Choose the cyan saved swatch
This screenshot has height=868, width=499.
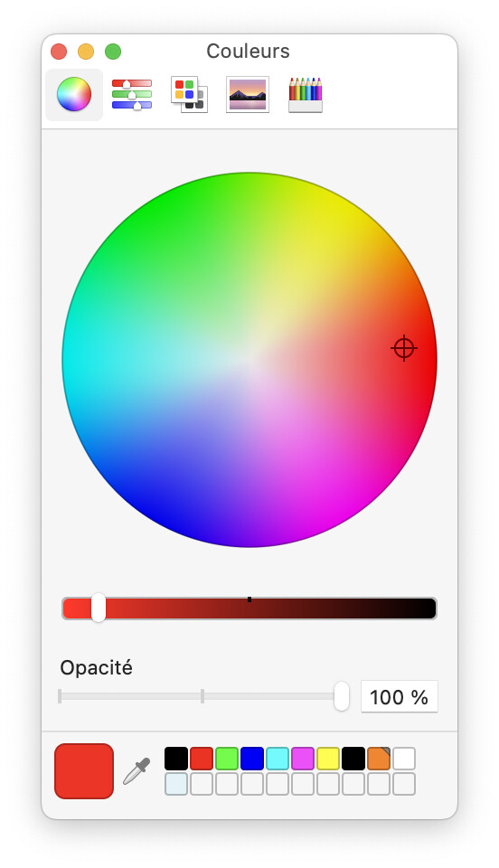click(x=278, y=759)
